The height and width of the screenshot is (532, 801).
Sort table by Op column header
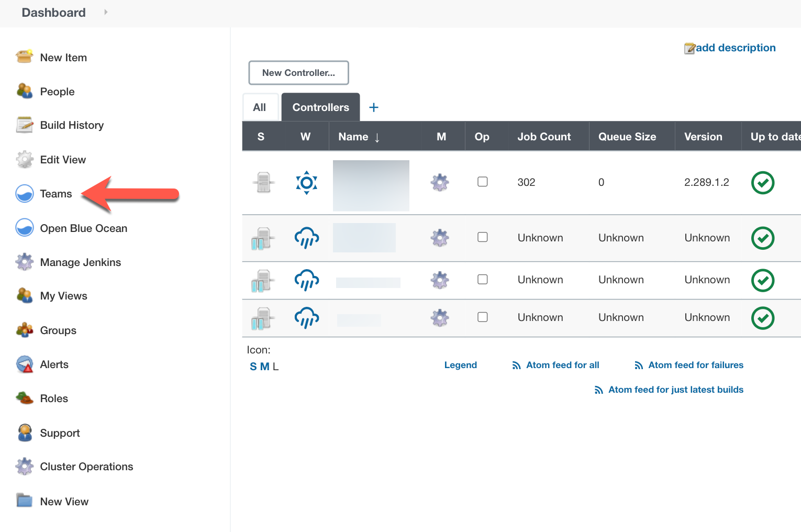pyautogui.click(x=482, y=137)
